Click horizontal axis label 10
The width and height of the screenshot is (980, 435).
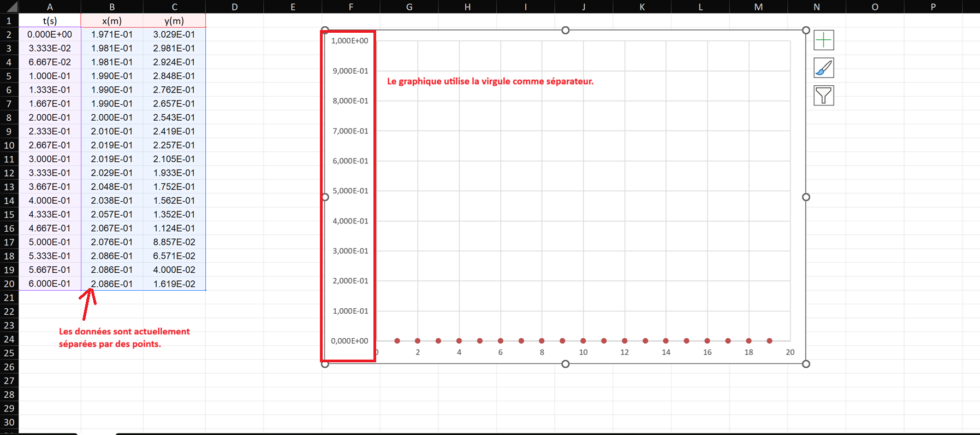583,352
